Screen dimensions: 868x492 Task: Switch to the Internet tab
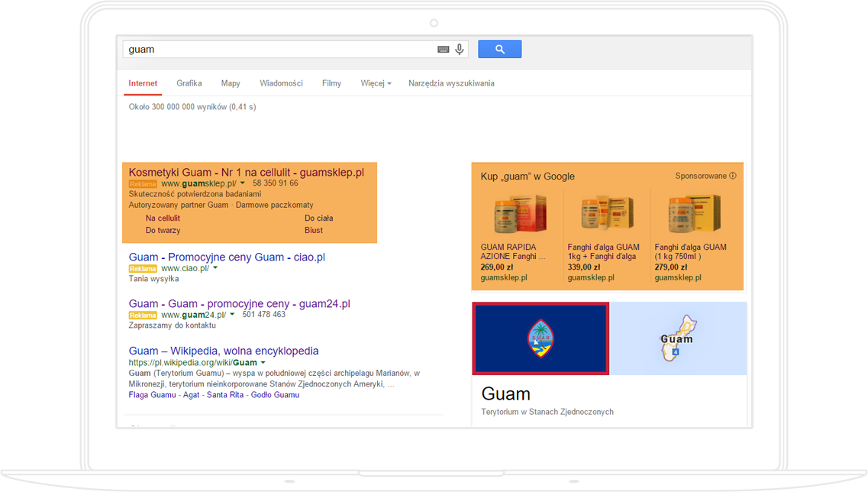point(143,83)
